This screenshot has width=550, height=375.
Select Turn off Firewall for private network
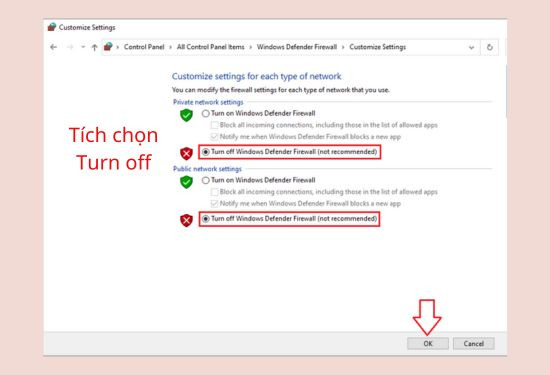pos(206,152)
